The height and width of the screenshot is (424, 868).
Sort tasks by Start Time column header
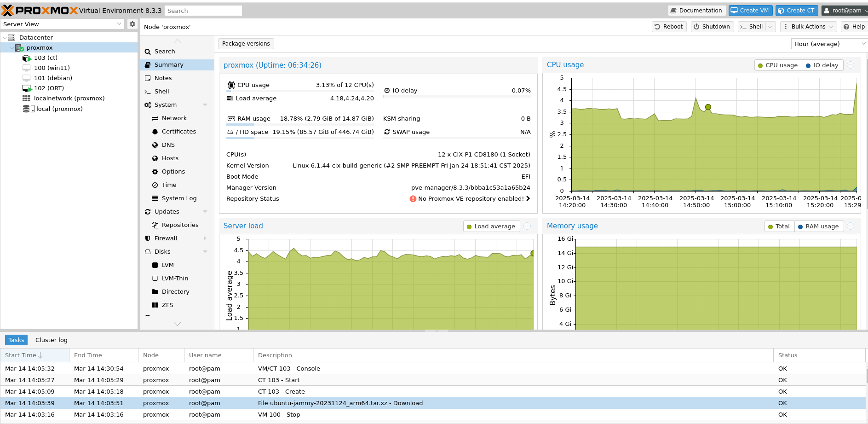[34, 355]
